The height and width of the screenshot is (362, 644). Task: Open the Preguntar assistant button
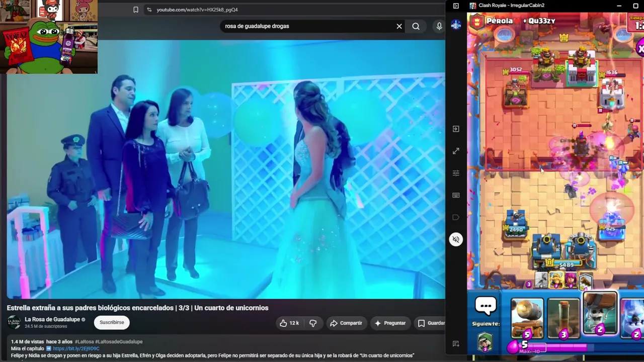click(390, 323)
